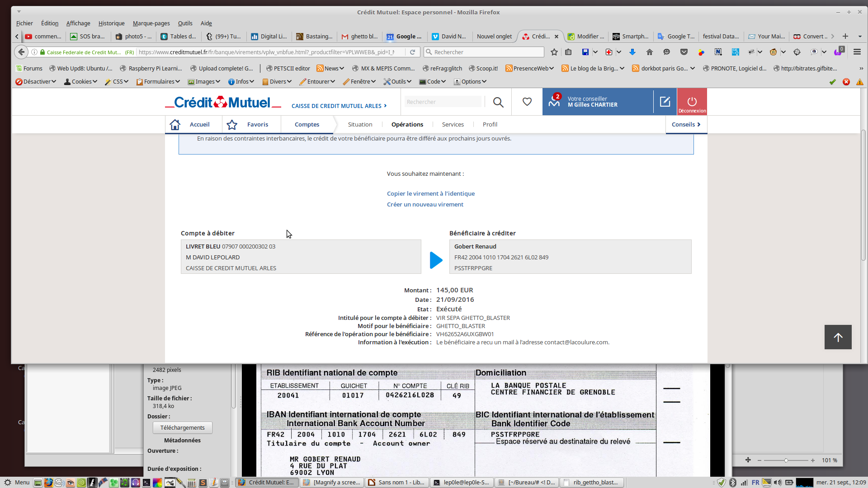This screenshot has height=488, width=868.
Task: Click the Accueil home icon
Action: (x=175, y=124)
